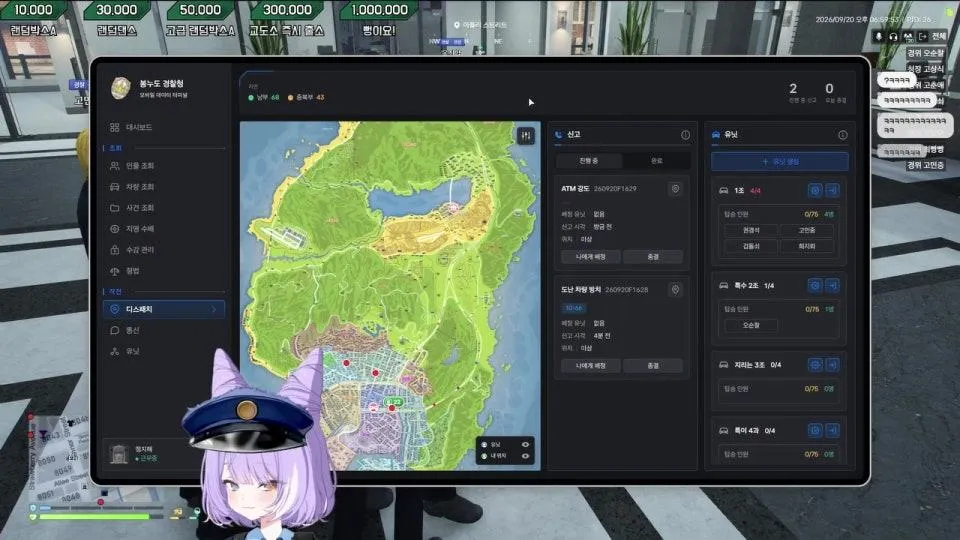The image size is (960, 540).
Task: Join unit 특수 2조 with arrow icon
Action: pos(832,285)
